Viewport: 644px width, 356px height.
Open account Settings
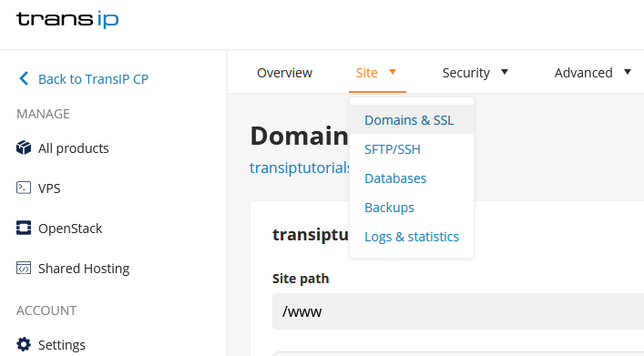62,345
